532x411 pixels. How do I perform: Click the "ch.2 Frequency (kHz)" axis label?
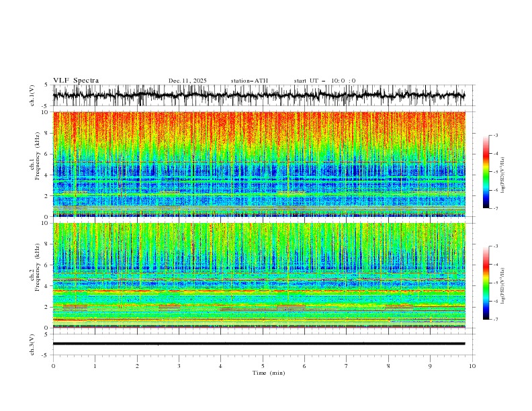coord(34,267)
